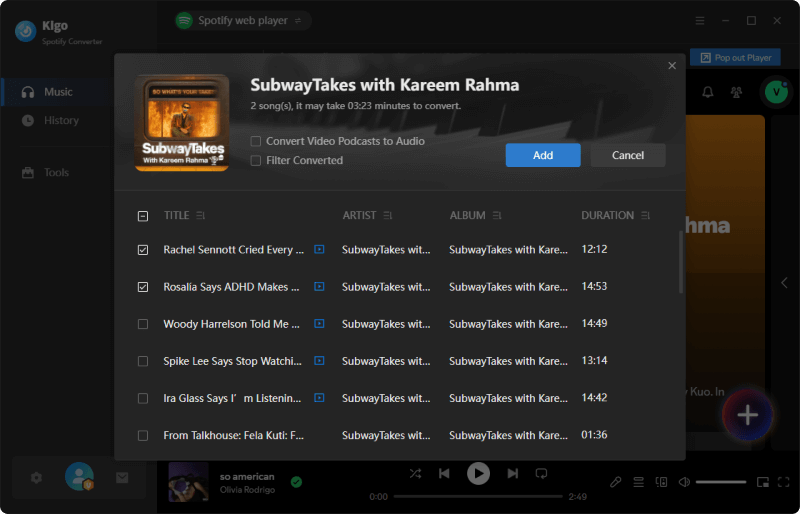The height and width of the screenshot is (514, 800).
Task: Click video icon on Rosalia row
Action: (319, 286)
